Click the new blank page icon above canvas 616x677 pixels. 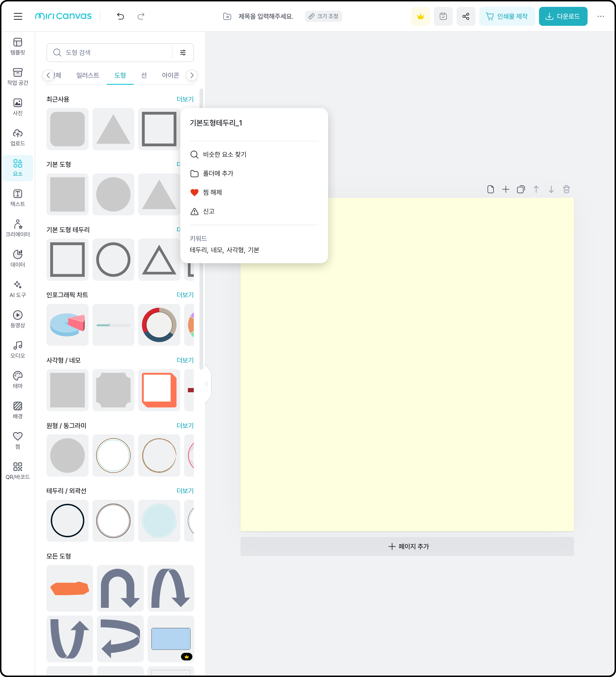pos(490,190)
